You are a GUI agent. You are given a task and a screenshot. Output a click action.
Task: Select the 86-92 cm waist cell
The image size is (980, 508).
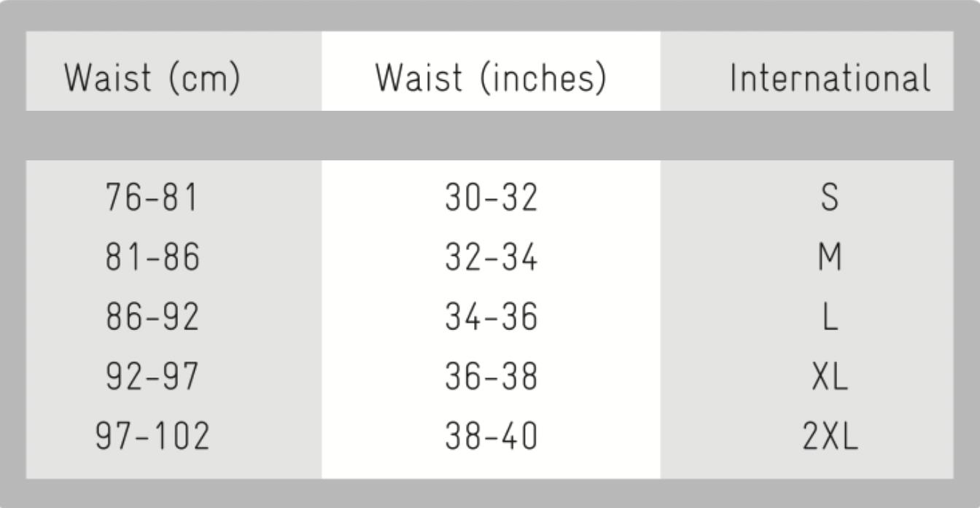pyautogui.click(x=152, y=318)
